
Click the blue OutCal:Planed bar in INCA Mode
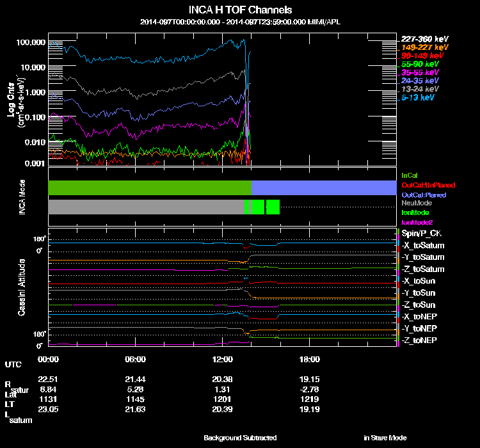[x=324, y=188]
